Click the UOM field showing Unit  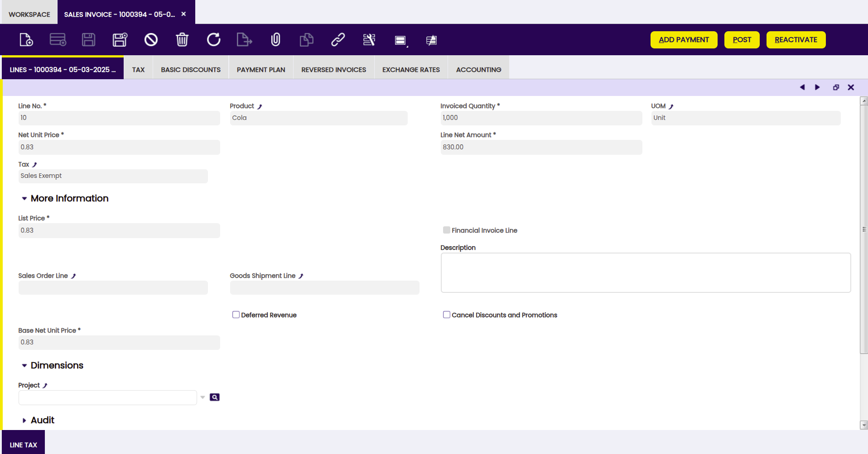pos(746,118)
